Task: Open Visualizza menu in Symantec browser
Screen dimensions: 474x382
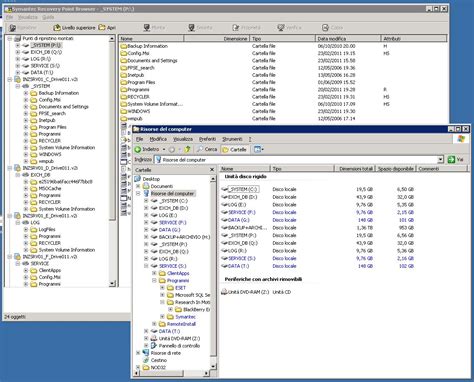Action: point(27,17)
